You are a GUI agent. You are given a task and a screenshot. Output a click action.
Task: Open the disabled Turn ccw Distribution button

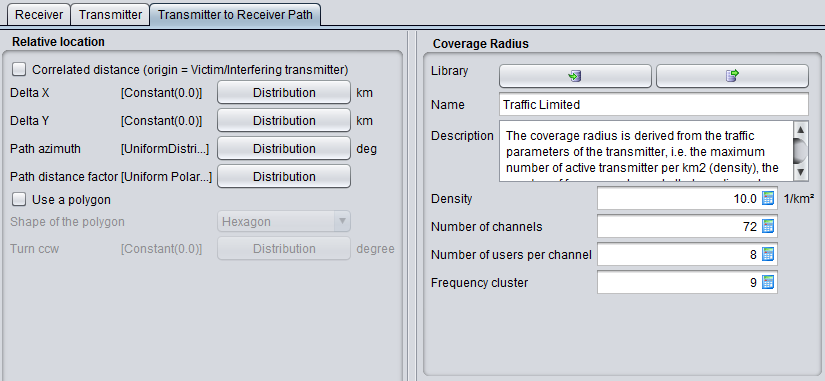(x=284, y=248)
